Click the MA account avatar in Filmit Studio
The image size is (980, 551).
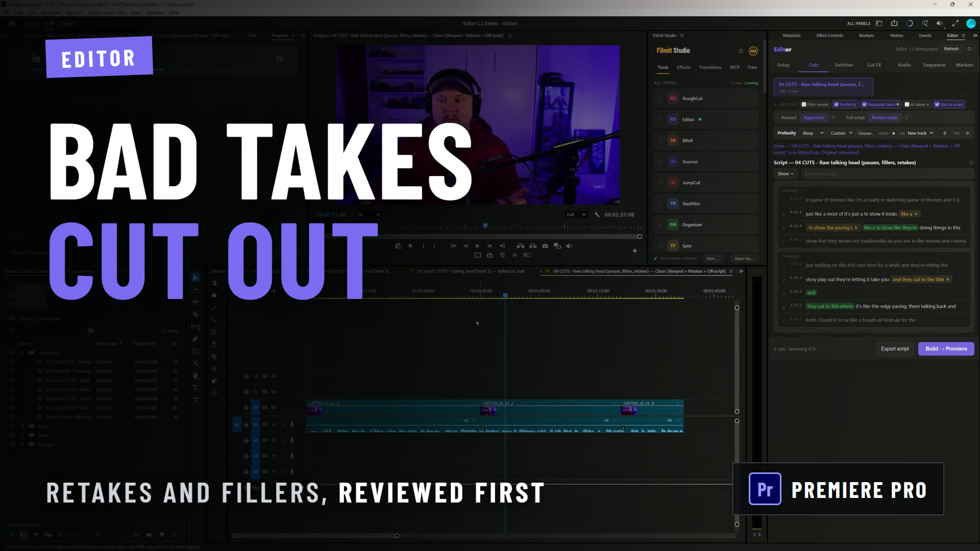pos(753,51)
